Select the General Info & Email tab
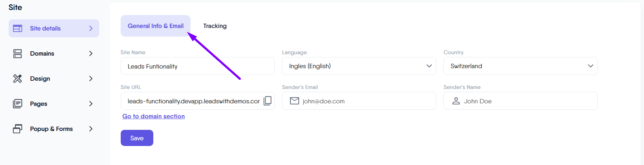 coord(155,26)
